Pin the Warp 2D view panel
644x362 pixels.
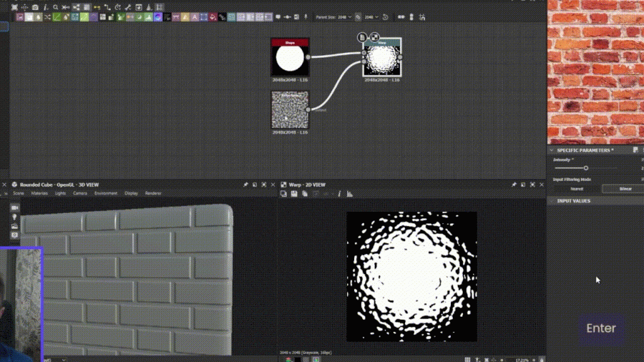[514, 185]
